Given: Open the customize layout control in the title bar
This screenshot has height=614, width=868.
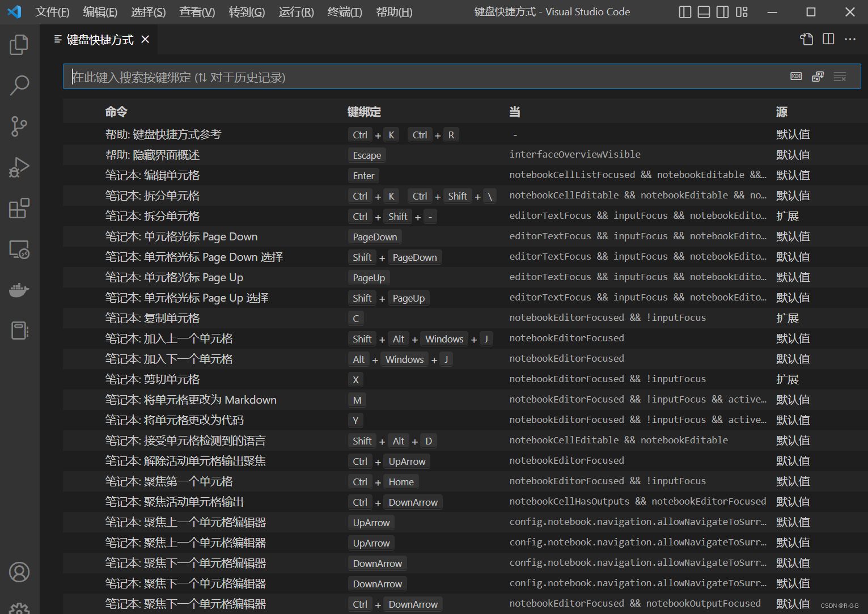Looking at the screenshot, I should [742, 11].
